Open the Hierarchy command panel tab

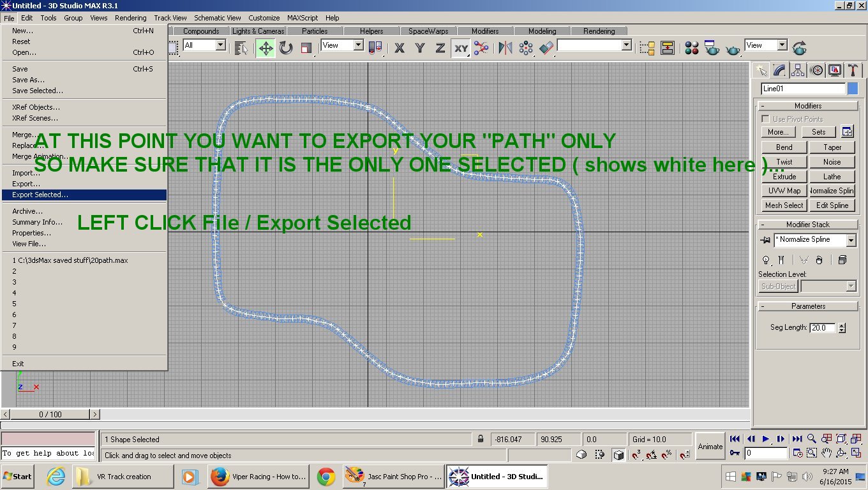[x=798, y=70]
